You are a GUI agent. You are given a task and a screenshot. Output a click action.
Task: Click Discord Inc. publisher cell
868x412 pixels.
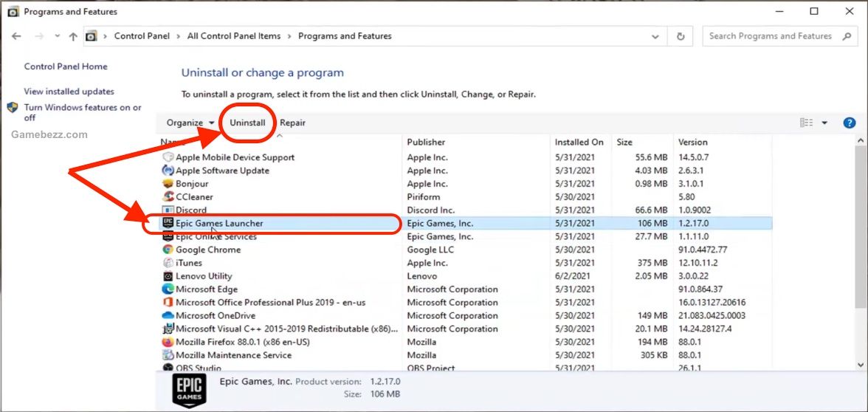point(431,210)
